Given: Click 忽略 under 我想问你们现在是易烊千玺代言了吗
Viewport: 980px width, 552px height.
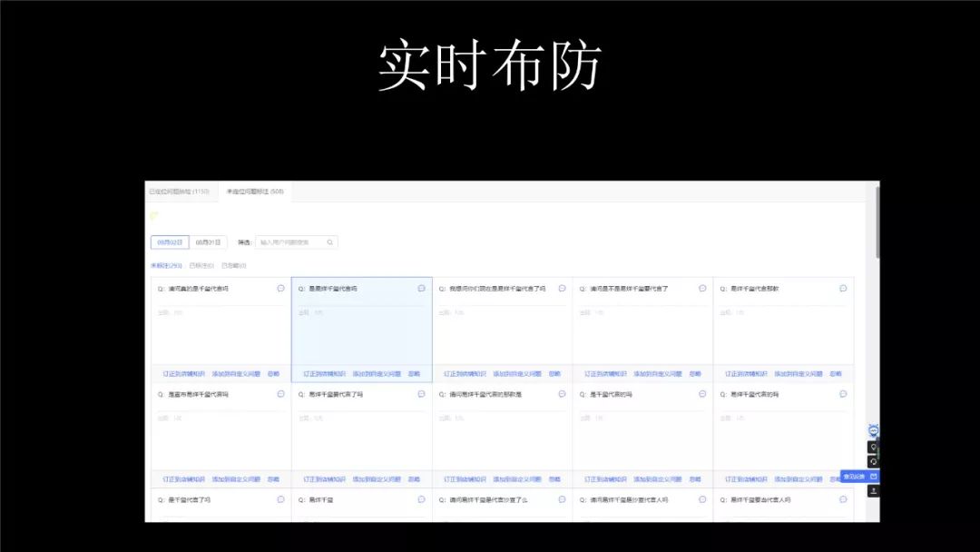Looking at the screenshot, I should click(555, 374).
